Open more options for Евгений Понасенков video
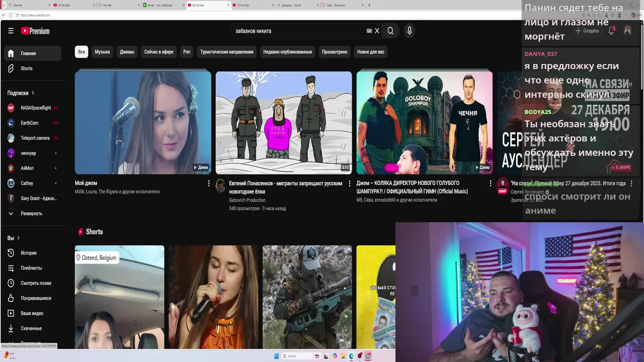Screen dimensions: 644x362 [350, 184]
